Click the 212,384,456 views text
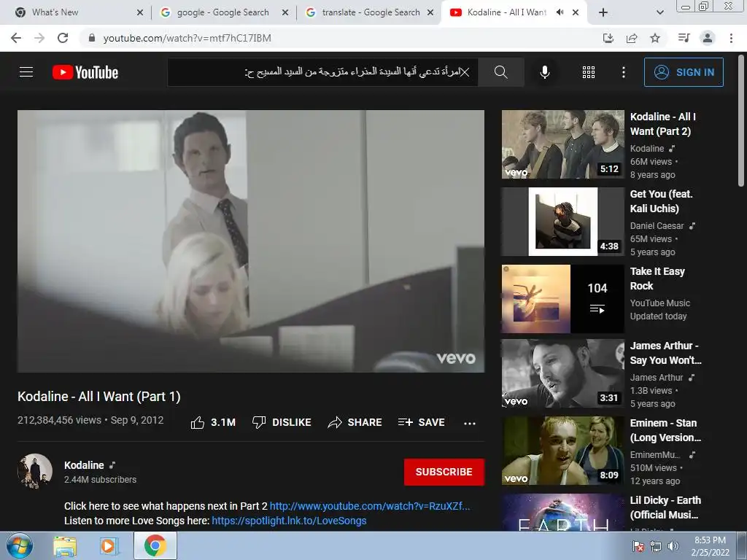 tap(60, 420)
